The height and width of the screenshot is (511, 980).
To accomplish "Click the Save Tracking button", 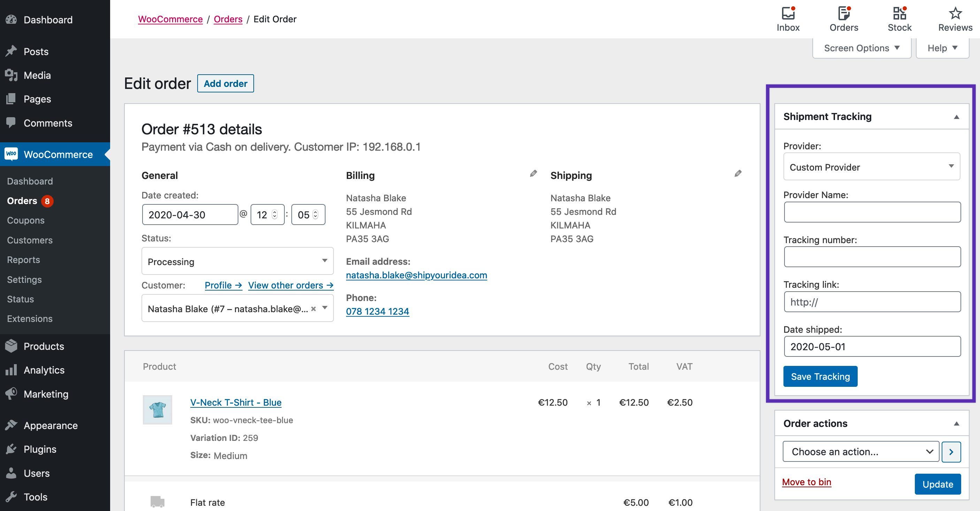I will (x=820, y=376).
